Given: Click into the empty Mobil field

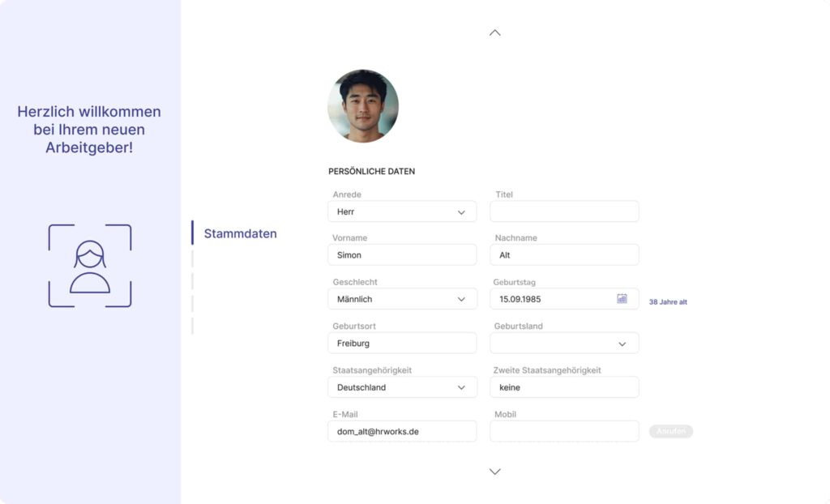Looking at the screenshot, I should pos(564,431).
